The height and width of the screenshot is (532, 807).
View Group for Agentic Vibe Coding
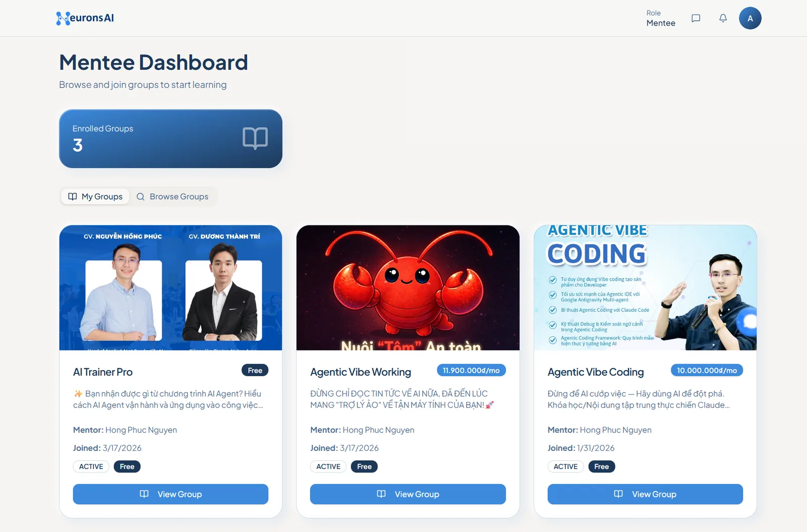645,494
